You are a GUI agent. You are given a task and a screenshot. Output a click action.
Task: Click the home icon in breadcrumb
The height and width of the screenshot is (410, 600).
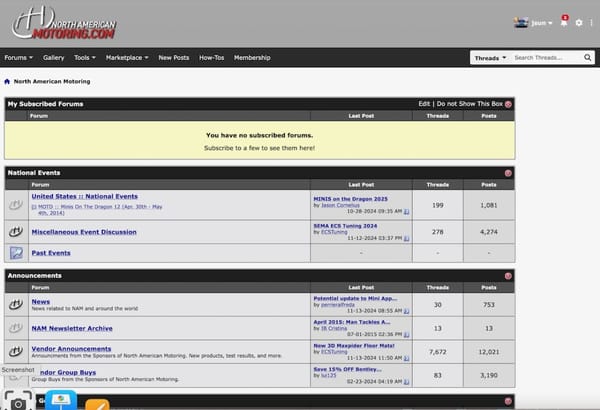pos(7,82)
